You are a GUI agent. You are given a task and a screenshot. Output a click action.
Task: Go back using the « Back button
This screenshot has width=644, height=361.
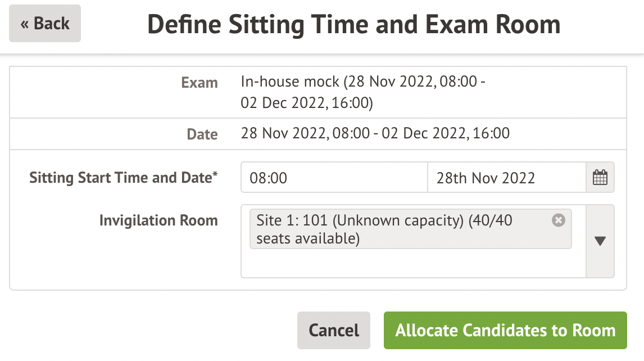[x=45, y=24]
